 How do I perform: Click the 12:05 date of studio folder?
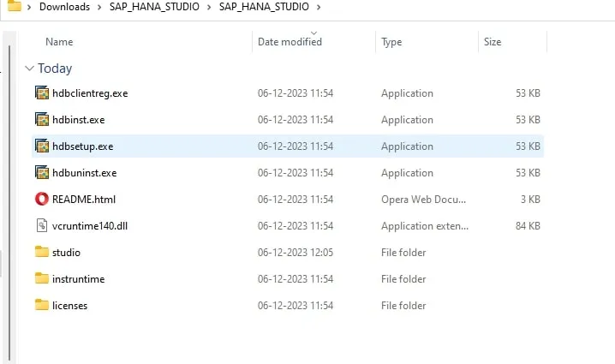296,252
